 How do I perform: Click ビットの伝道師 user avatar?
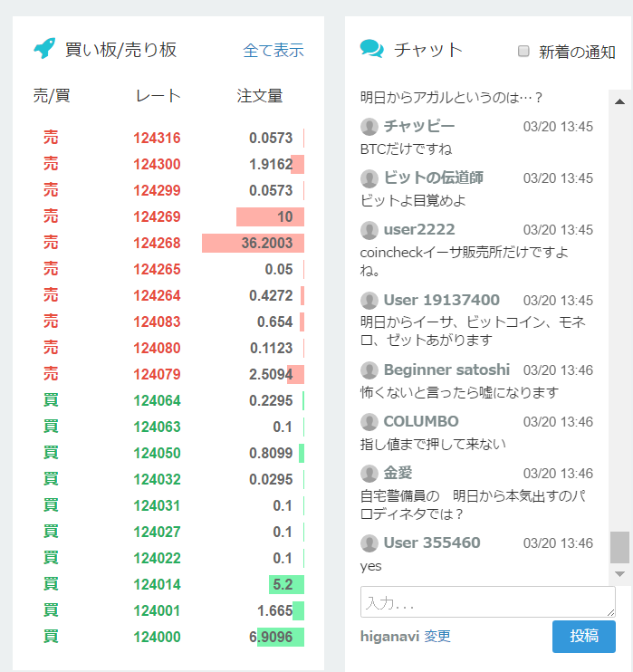pyautogui.click(x=369, y=178)
